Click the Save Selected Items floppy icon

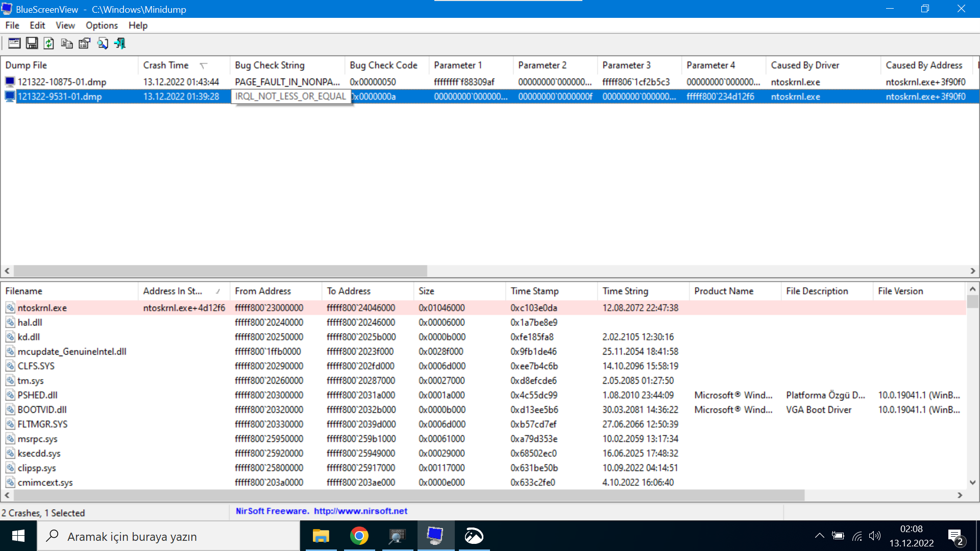[32, 43]
